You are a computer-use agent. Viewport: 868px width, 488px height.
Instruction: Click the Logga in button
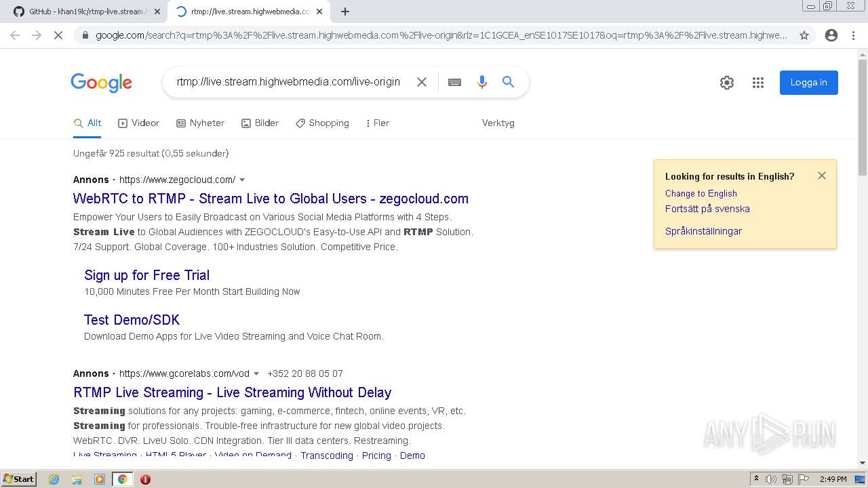808,83
